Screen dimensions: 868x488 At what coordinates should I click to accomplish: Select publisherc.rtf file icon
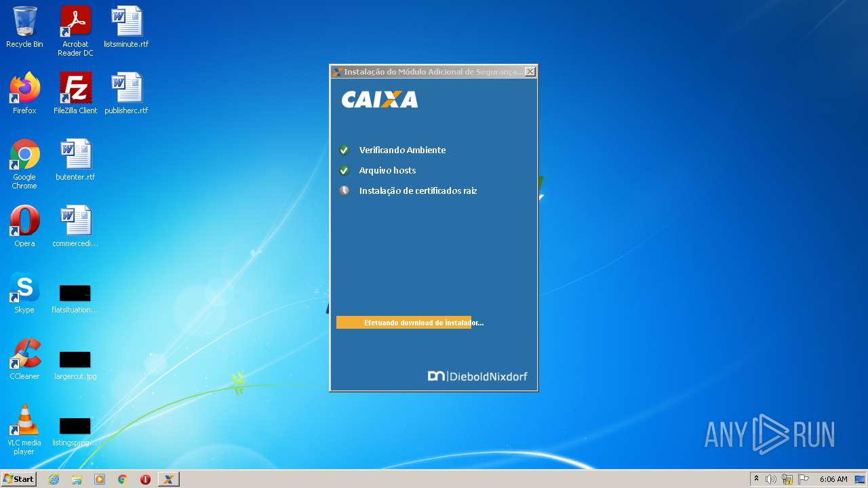tap(126, 94)
